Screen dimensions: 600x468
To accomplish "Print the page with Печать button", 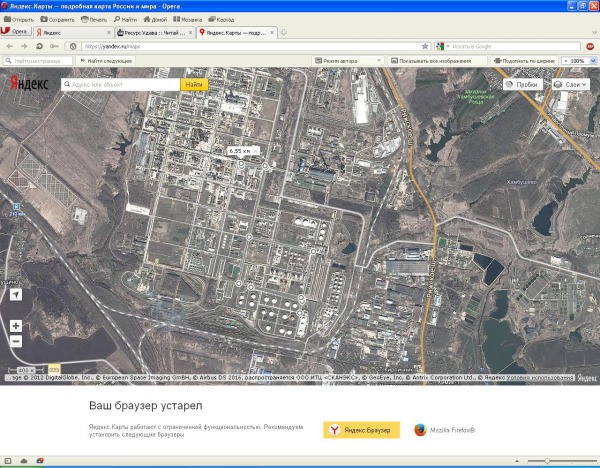I will tap(94, 19).
